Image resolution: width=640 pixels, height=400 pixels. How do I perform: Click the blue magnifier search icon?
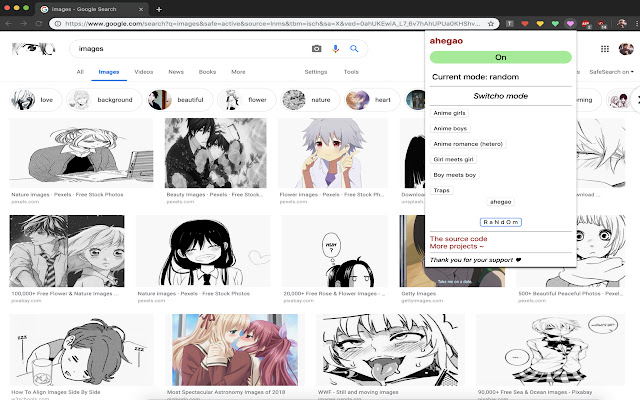click(x=354, y=49)
